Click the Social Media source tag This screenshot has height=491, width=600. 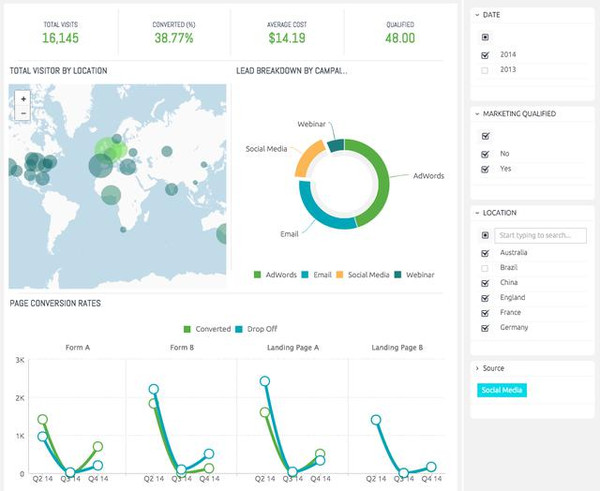point(503,390)
